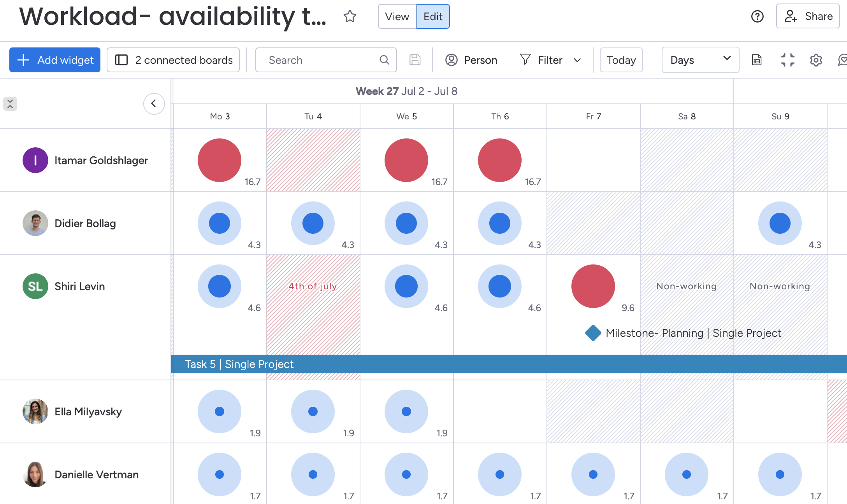
Task: Star the Workload availability board
Action: (x=350, y=16)
